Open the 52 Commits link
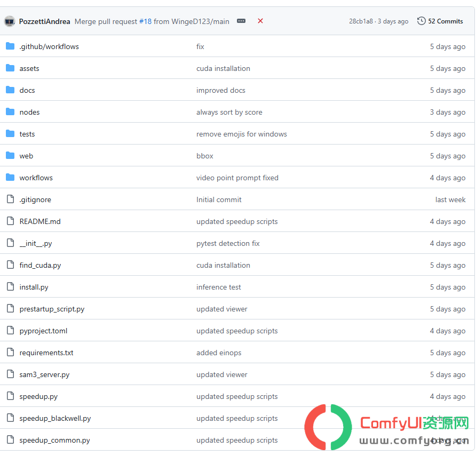Image resolution: width=476 pixels, height=456 pixels. [x=446, y=21]
